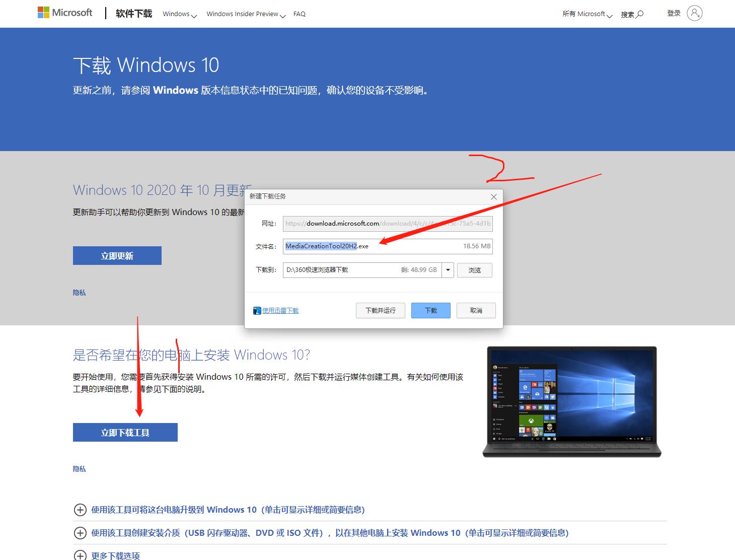Close the new download task dialog

tap(494, 197)
